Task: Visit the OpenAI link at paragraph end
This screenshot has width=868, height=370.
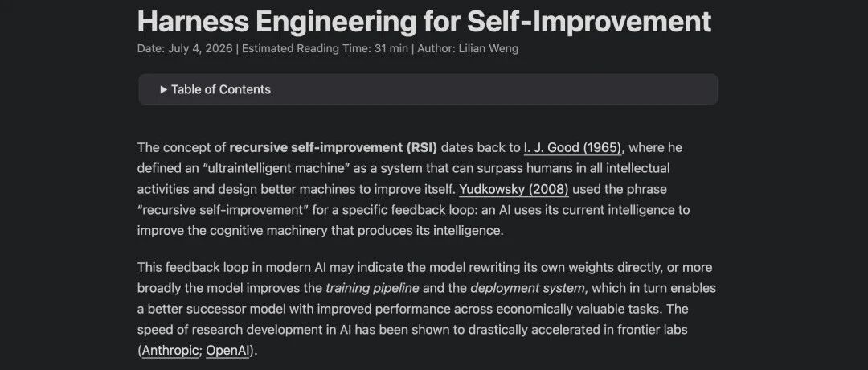Action: pyautogui.click(x=228, y=351)
